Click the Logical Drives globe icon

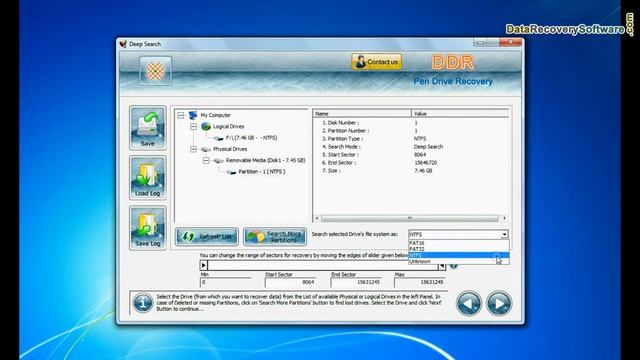(x=206, y=127)
